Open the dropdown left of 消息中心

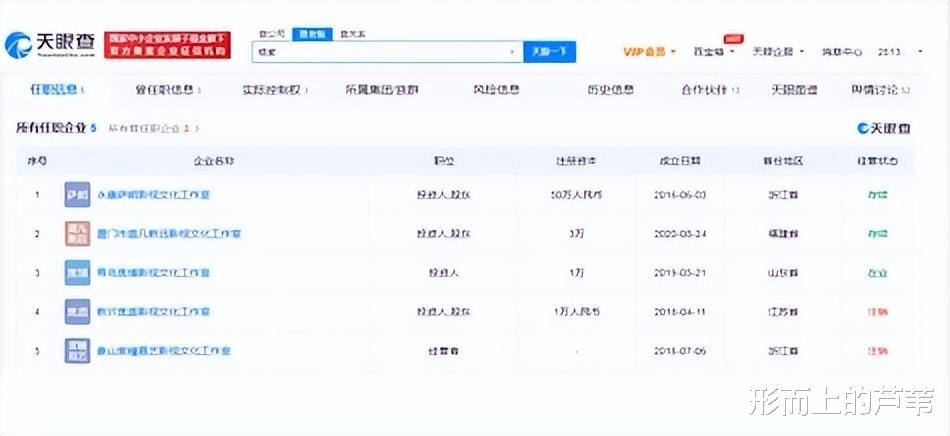(x=778, y=52)
